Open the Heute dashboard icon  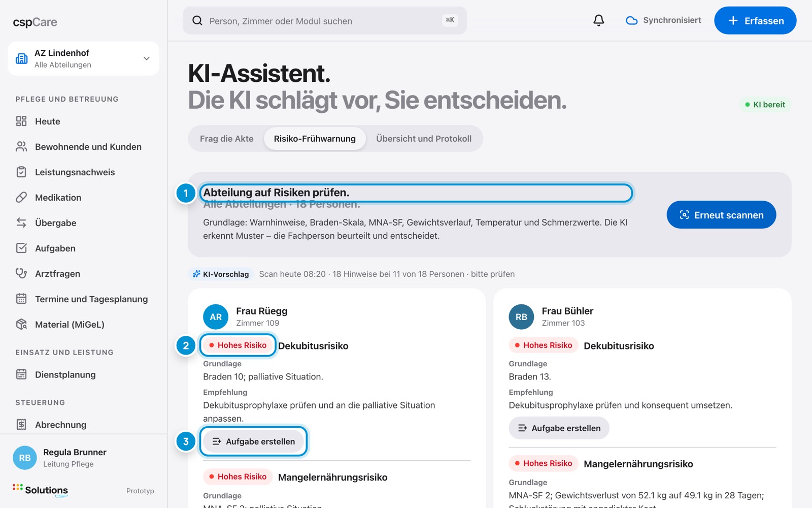click(21, 121)
